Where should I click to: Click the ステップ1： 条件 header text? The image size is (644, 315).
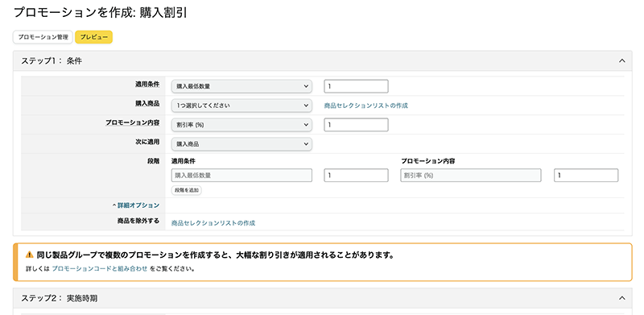coord(52,61)
